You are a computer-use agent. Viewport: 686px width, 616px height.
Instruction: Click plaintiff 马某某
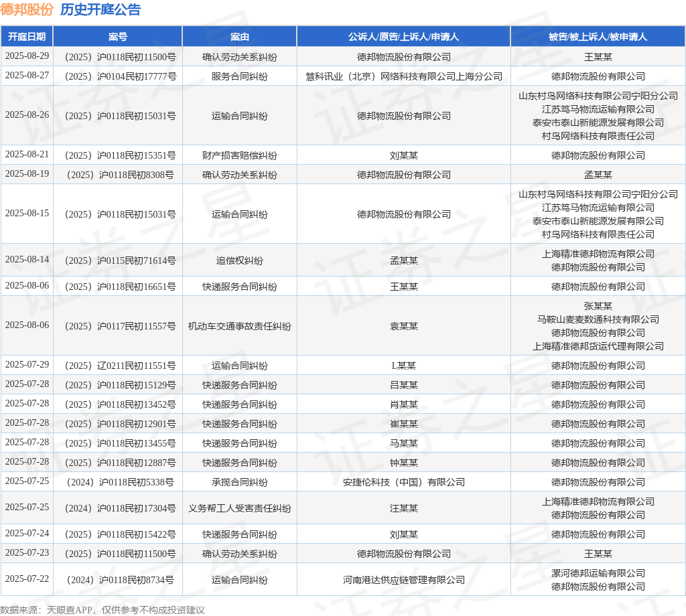point(404,443)
